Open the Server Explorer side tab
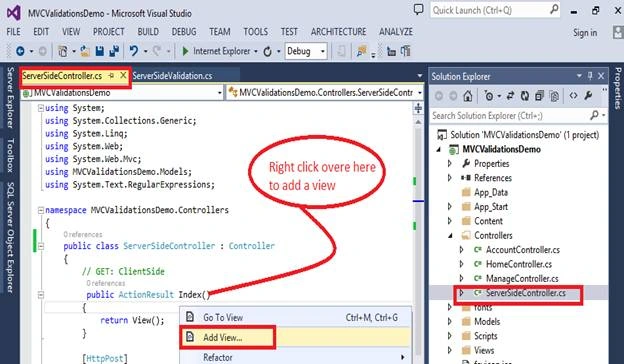624x364 pixels. 10,97
